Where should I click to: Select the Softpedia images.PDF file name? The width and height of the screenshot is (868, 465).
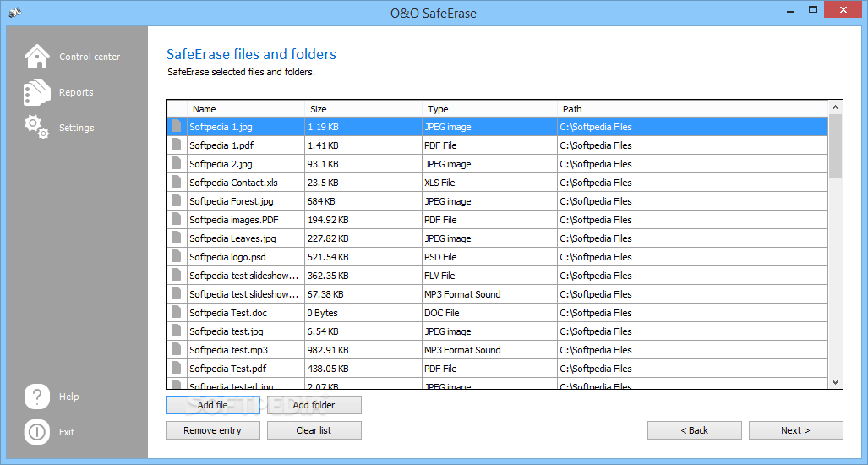click(233, 220)
